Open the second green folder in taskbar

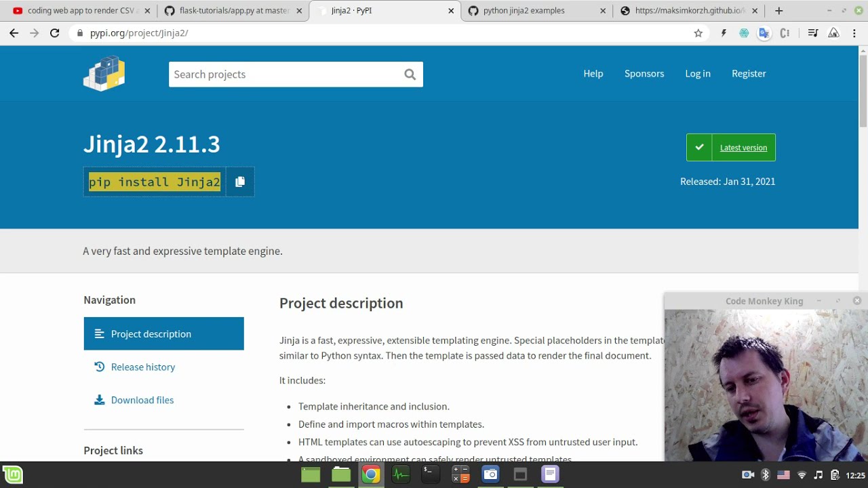pyautogui.click(x=341, y=475)
